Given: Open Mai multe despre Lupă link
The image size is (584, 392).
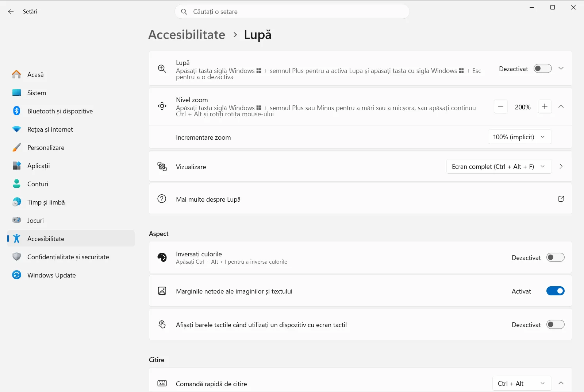Looking at the screenshot, I should [x=360, y=199].
